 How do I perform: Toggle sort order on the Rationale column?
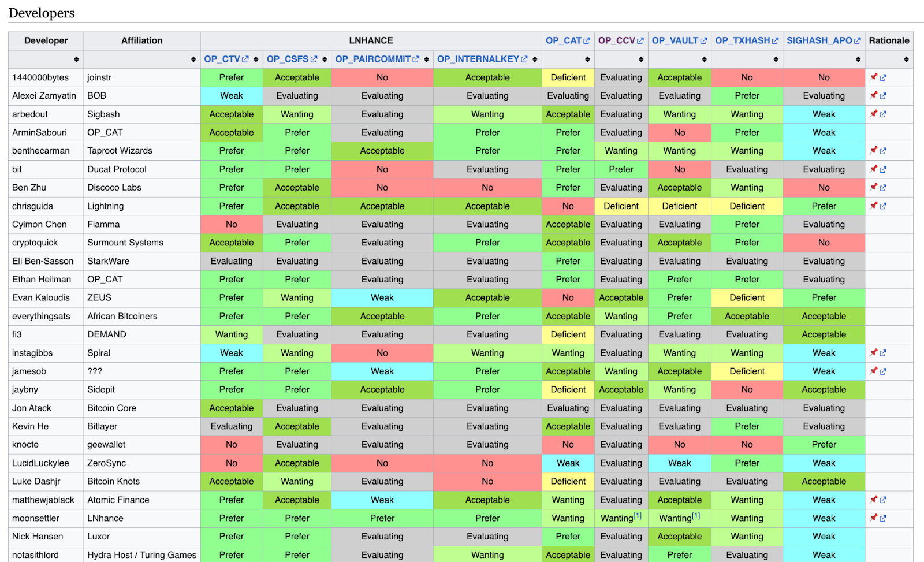click(x=906, y=59)
